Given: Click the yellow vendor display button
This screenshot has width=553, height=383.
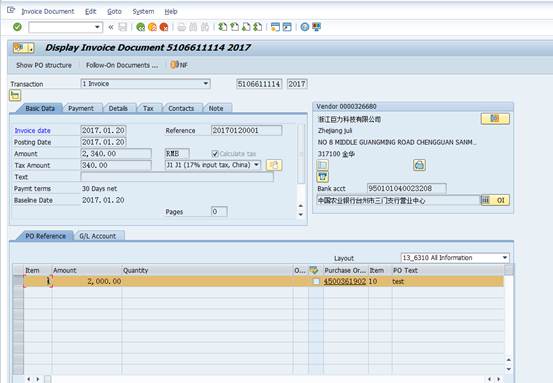Looking at the screenshot, I should 495,118.
